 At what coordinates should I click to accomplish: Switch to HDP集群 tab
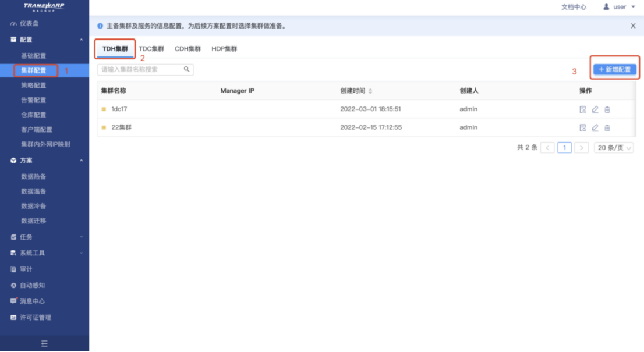pyautogui.click(x=224, y=49)
